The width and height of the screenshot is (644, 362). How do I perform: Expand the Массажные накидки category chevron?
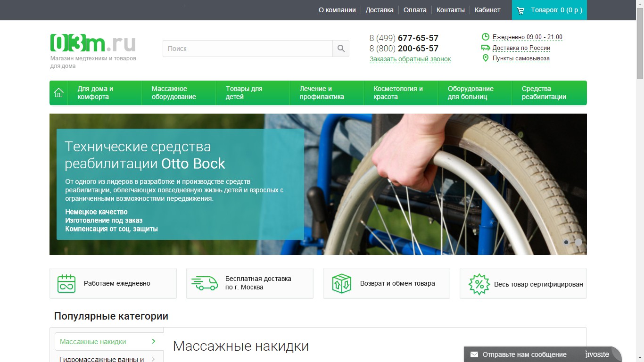pos(154,341)
